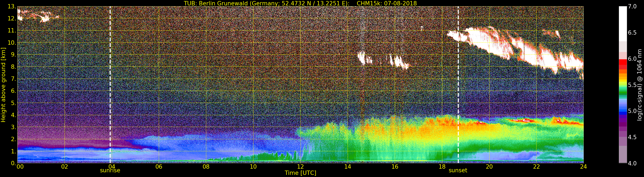Click the date label 'CHM15k: 07-08-2018'
The width and height of the screenshot is (644, 177).
(x=387, y=3)
